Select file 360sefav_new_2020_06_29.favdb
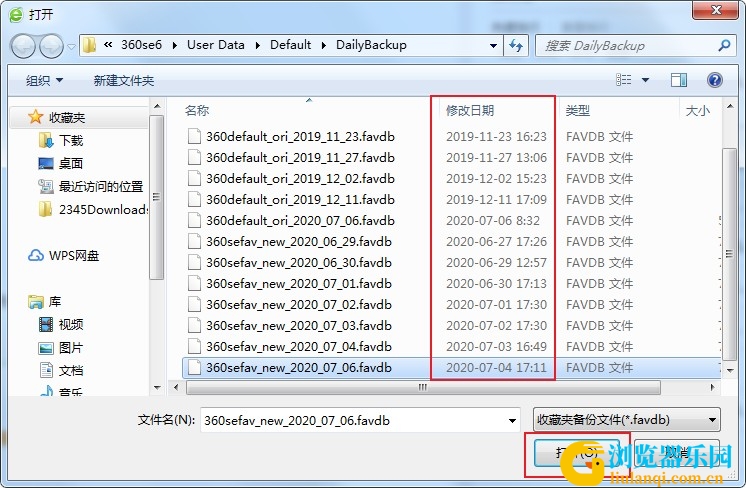Image resolution: width=746 pixels, height=488 pixels. point(299,242)
